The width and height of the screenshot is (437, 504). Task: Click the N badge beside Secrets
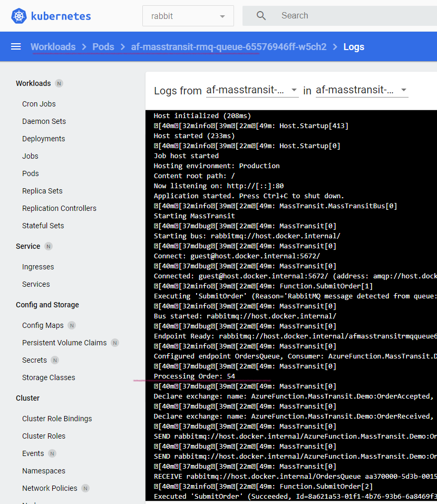click(x=55, y=360)
